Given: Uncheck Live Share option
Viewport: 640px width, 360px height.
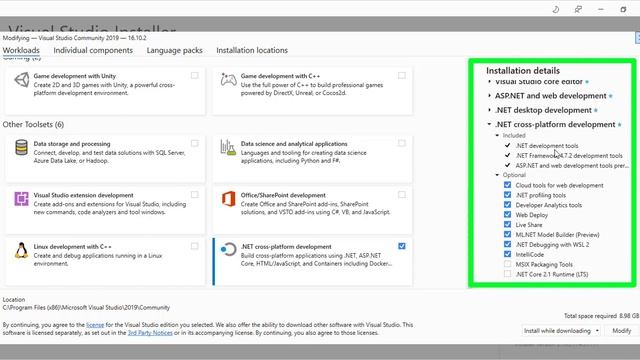Looking at the screenshot, I should point(507,224).
